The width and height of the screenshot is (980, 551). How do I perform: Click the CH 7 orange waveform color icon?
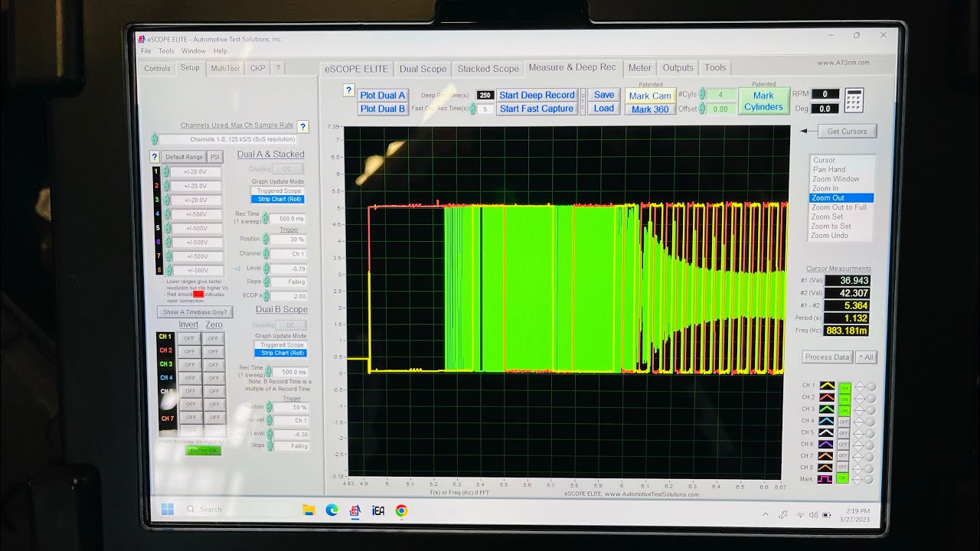tap(825, 455)
